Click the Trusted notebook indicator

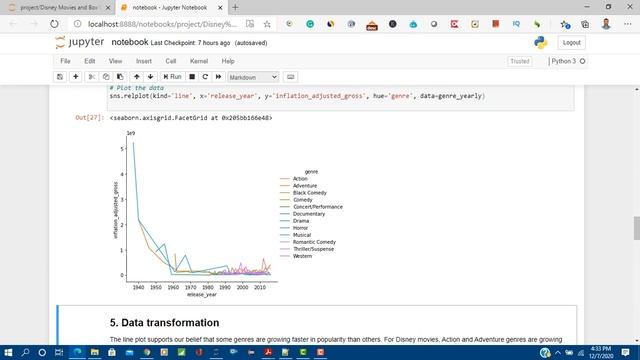pos(520,61)
